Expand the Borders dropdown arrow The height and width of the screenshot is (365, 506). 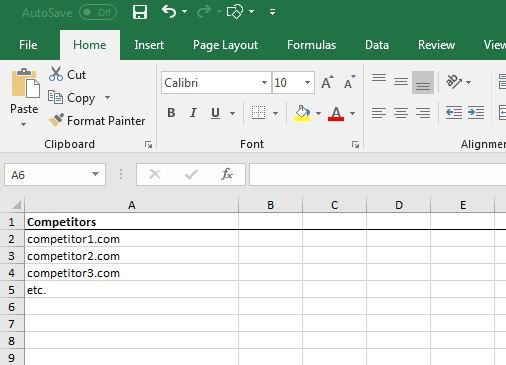click(x=275, y=113)
